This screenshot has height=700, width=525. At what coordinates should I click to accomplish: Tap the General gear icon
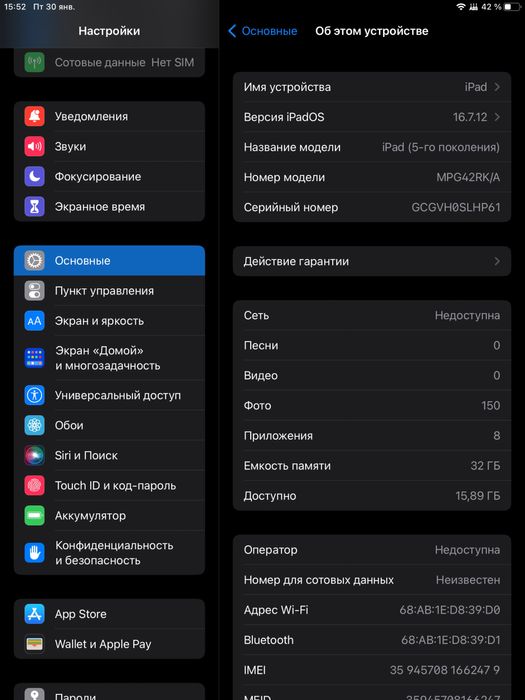(34, 261)
